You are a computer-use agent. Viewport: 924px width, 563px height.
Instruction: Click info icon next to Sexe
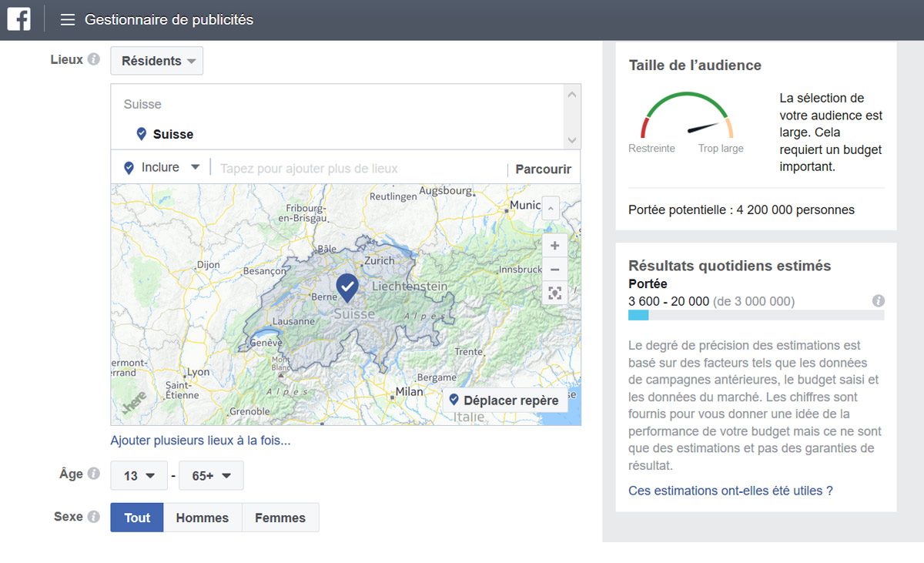[x=94, y=517]
